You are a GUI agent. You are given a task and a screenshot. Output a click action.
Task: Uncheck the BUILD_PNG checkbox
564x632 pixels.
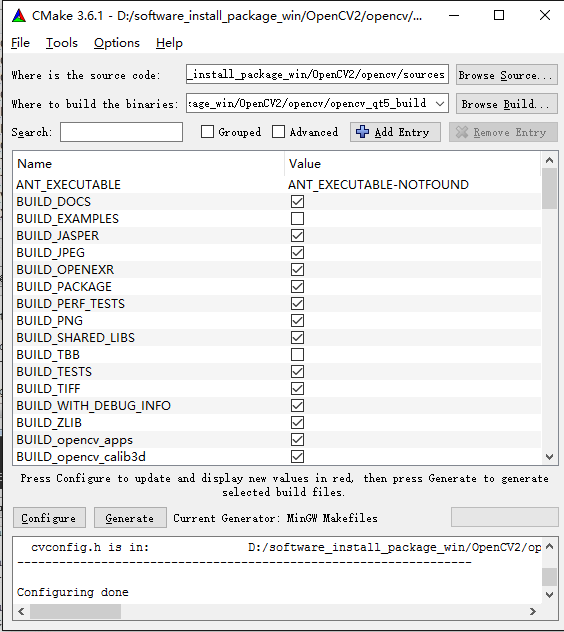pos(298,320)
